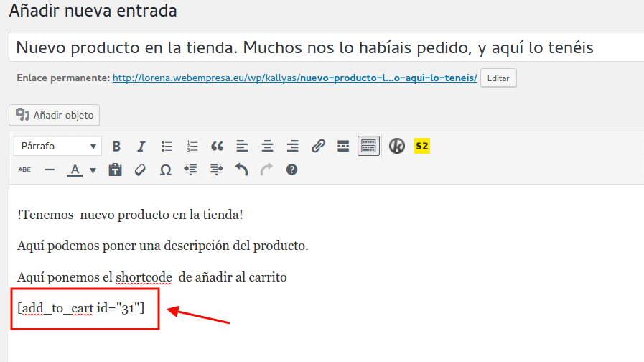Viewport: 644px width, 362px height.
Task: Insert a horizontal line
Action: tap(50, 170)
